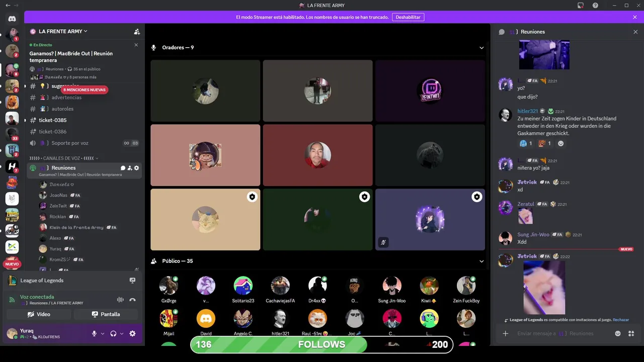Click invite icon on Reuniones channel row
Image resolution: width=644 pixels, height=362 pixels.
[129, 168]
